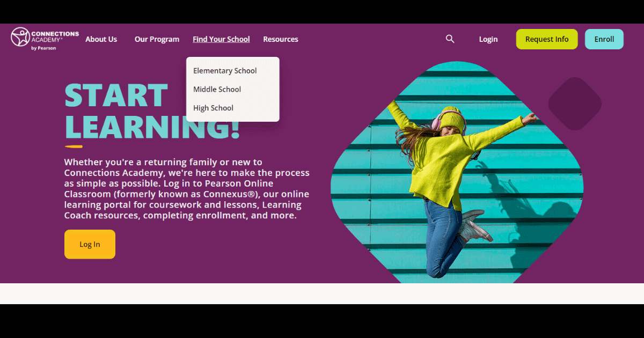Open the About Us menu
644x338 pixels.
101,39
